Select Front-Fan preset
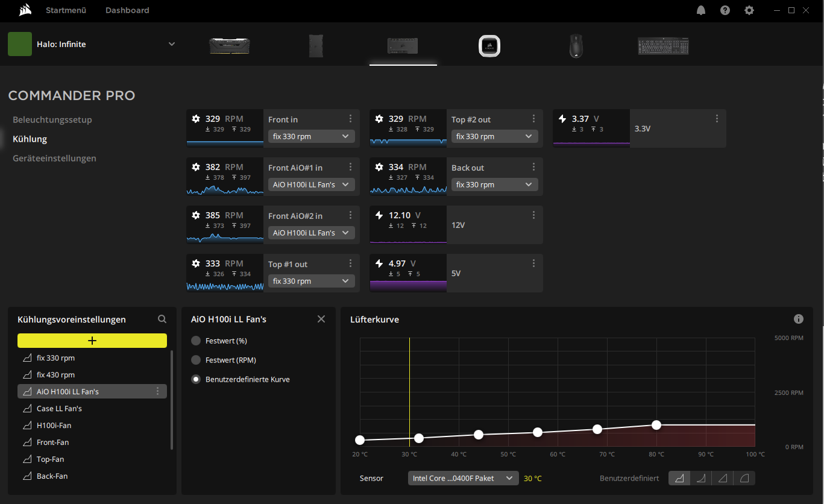 [92, 442]
